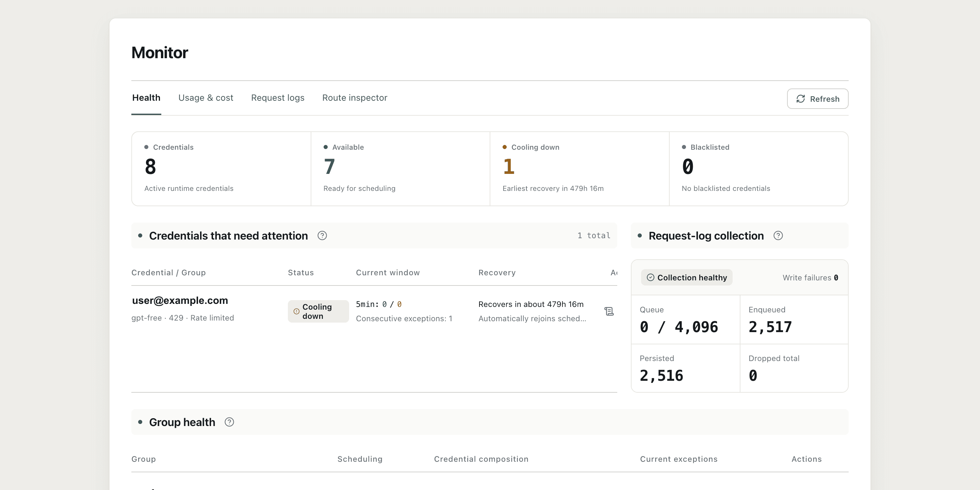Open help for Credentials that need attention
Viewport: 980px width, 490px height.
[x=322, y=235]
